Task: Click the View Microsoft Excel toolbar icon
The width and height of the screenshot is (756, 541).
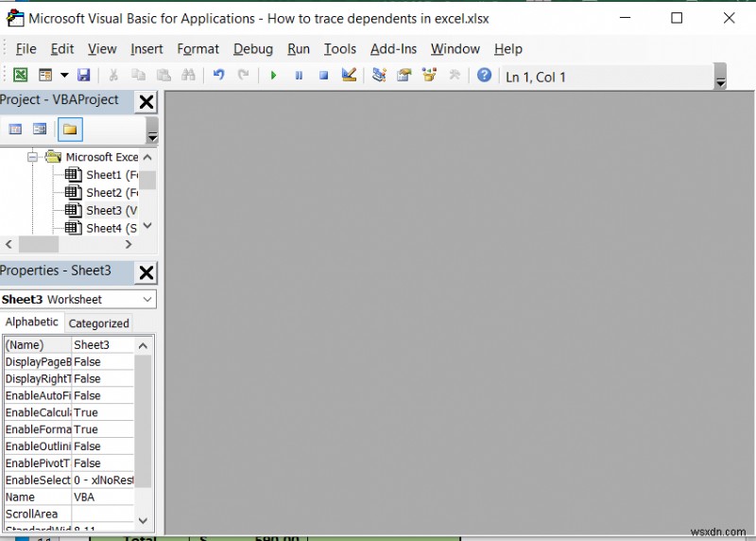Action: pos(20,75)
